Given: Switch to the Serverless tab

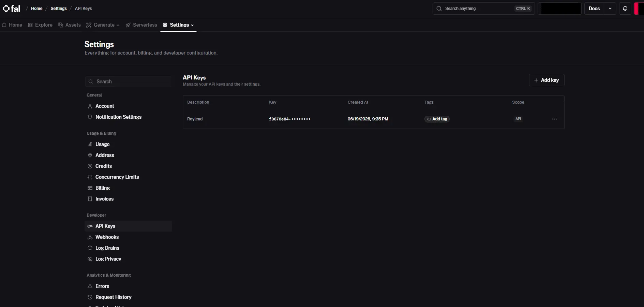Looking at the screenshot, I should coord(141,25).
